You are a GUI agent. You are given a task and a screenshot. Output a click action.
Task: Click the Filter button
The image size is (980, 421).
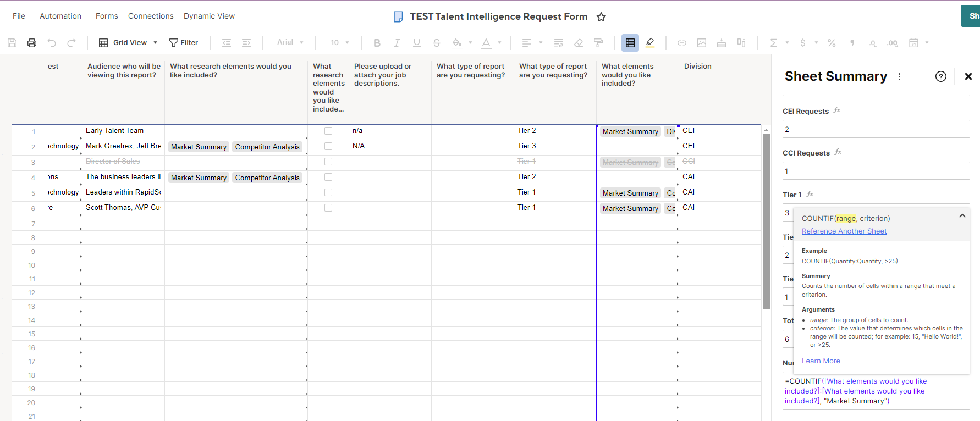pos(184,43)
